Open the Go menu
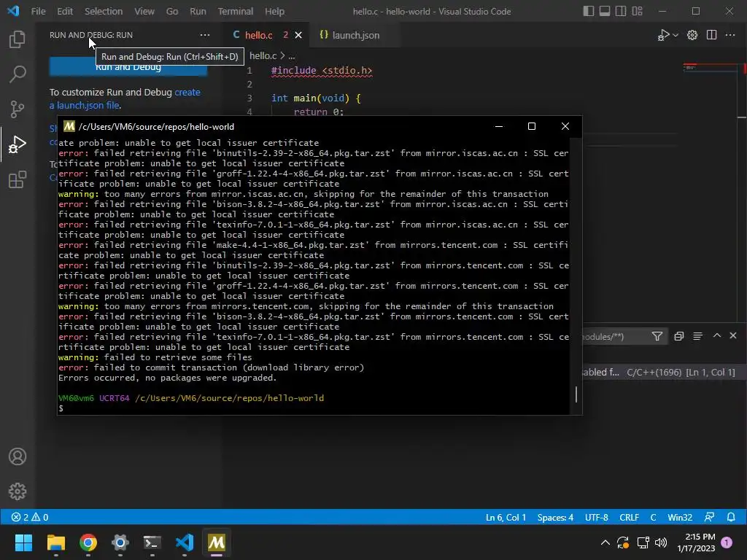The width and height of the screenshot is (747, 560). (x=172, y=11)
